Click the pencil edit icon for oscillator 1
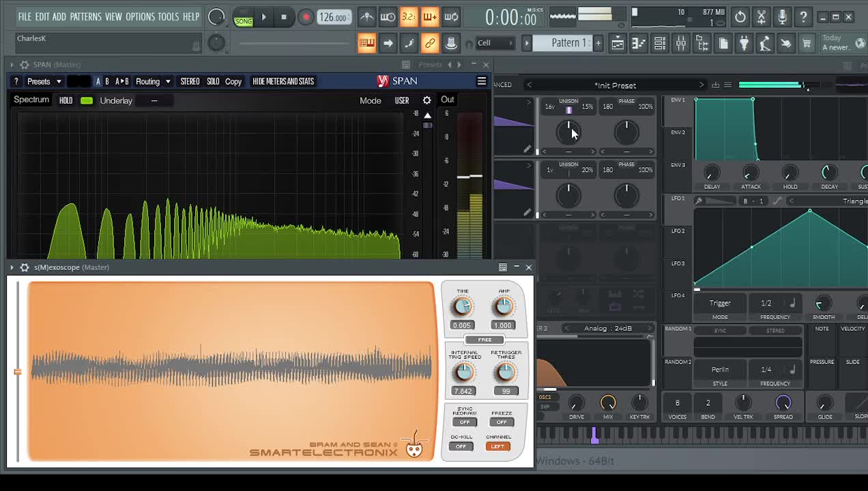Screen dimensions: 868x491 (527, 149)
